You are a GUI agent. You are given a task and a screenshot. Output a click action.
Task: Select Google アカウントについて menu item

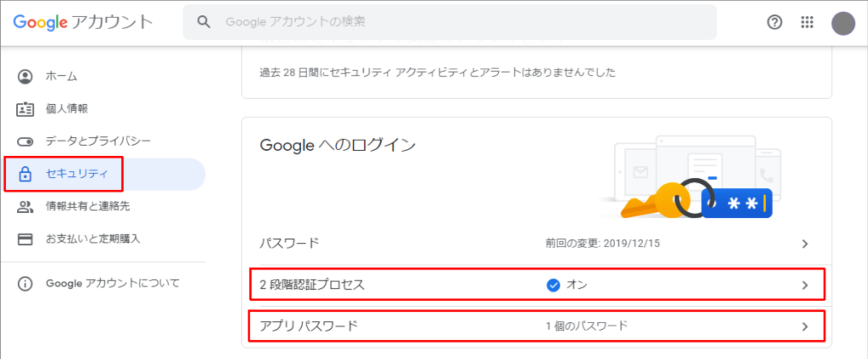click(112, 283)
